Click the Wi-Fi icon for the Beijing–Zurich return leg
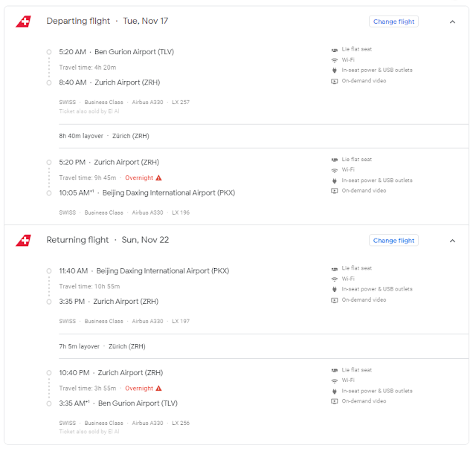476x451 pixels. tap(334, 279)
